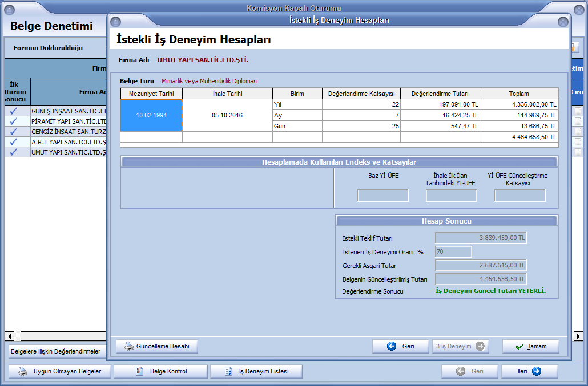Click the system menu icon of the dialog title bar
The width and height of the screenshot is (588, 386).
click(x=115, y=22)
